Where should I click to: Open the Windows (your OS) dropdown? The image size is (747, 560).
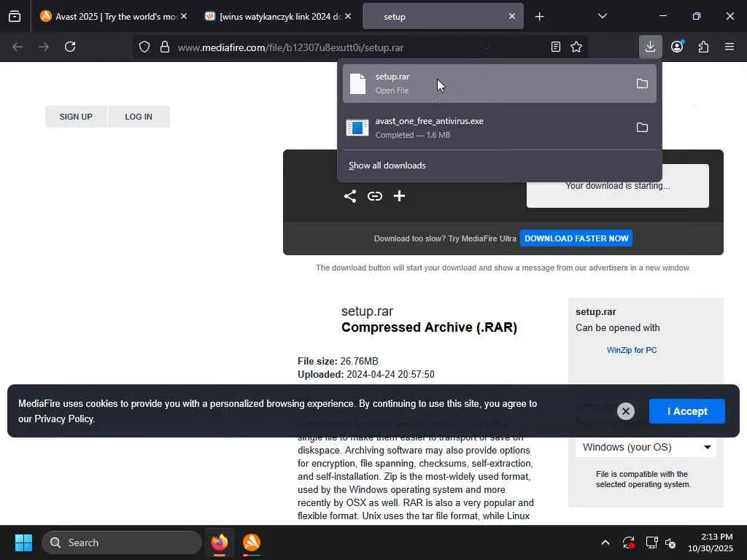point(646,447)
